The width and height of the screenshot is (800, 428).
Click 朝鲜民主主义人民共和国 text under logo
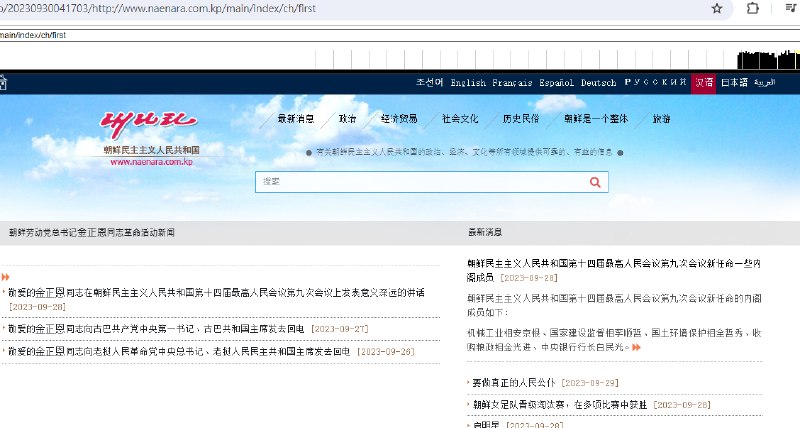pos(152,150)
